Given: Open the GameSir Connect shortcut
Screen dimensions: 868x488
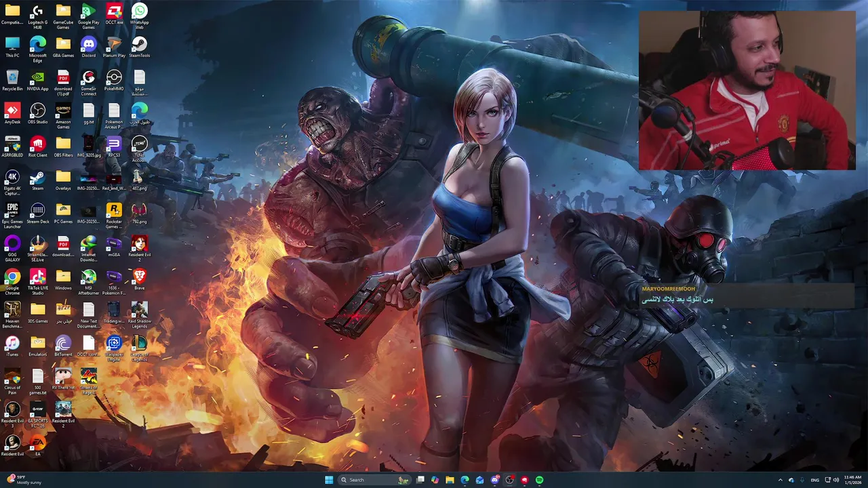Looking at the screenshot, I should [89, 82].
